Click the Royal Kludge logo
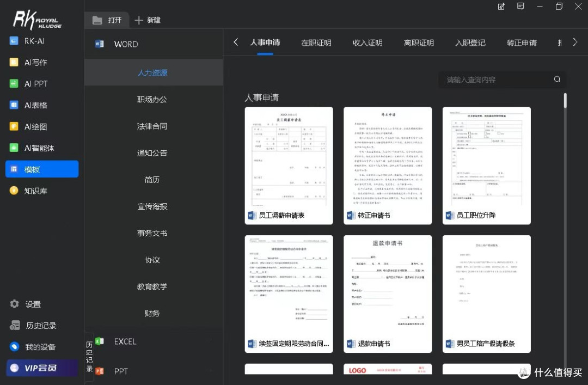The image size is (588, 385). 37,20
